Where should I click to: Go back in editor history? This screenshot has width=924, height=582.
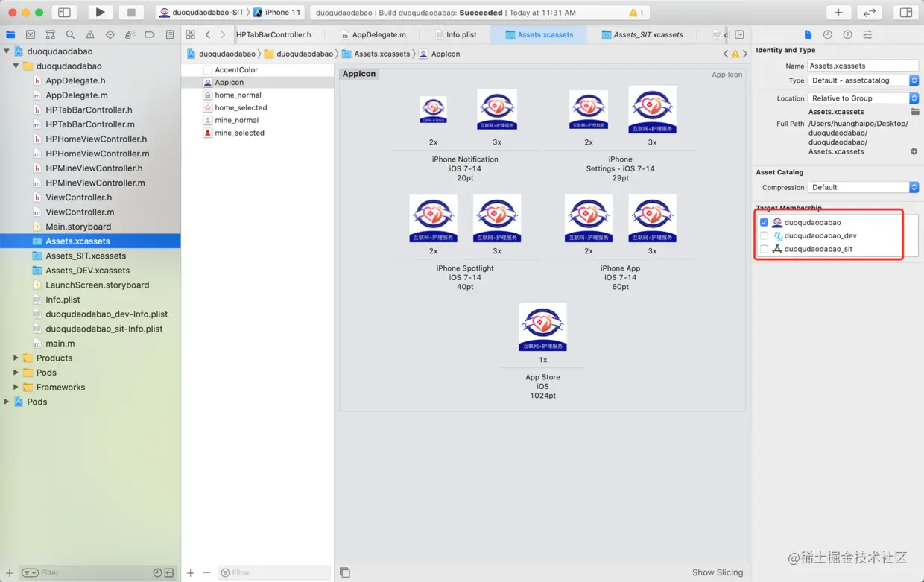click(x=208, y=34)
